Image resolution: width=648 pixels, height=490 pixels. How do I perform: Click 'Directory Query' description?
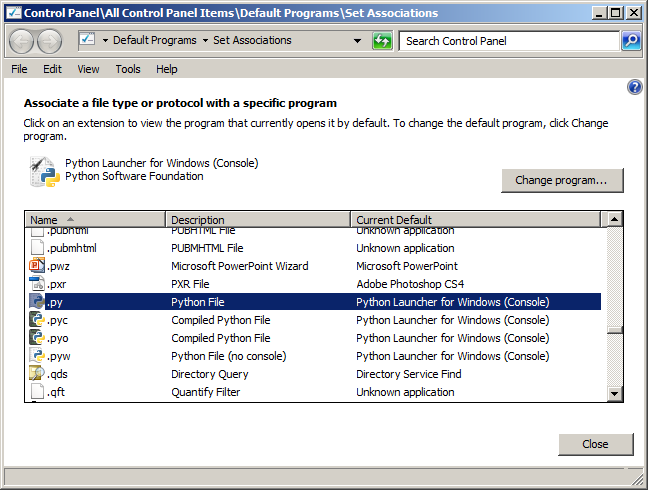tap(210, 374)
